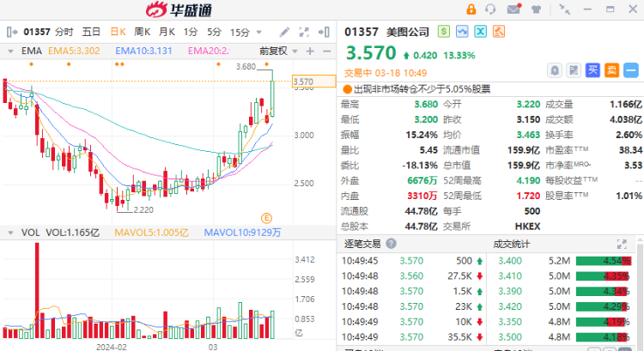Click the 交易所 value HKEX
Image resolution: width=644 pixels, height=351 pixels.
click(x=527, y=227)
